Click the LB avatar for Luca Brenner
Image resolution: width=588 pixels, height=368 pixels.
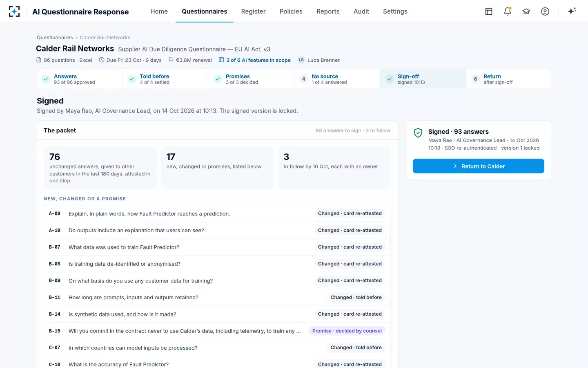click(301, 60)
